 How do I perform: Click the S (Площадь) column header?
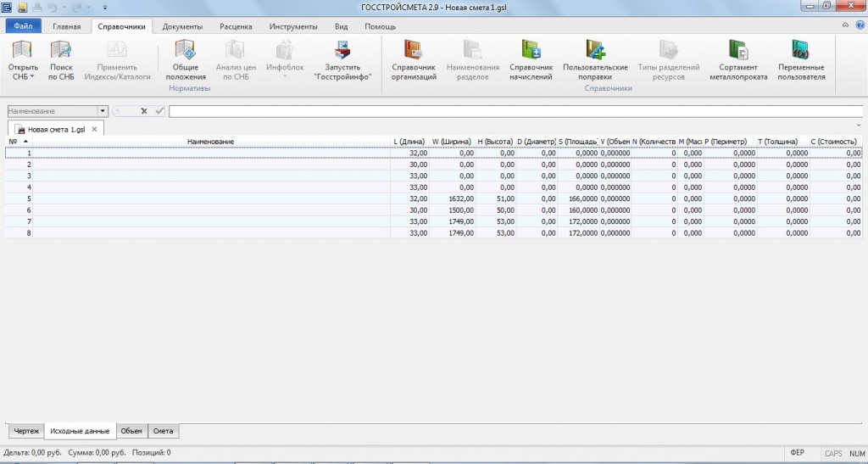pyautogui.click(x=578, y=142)
